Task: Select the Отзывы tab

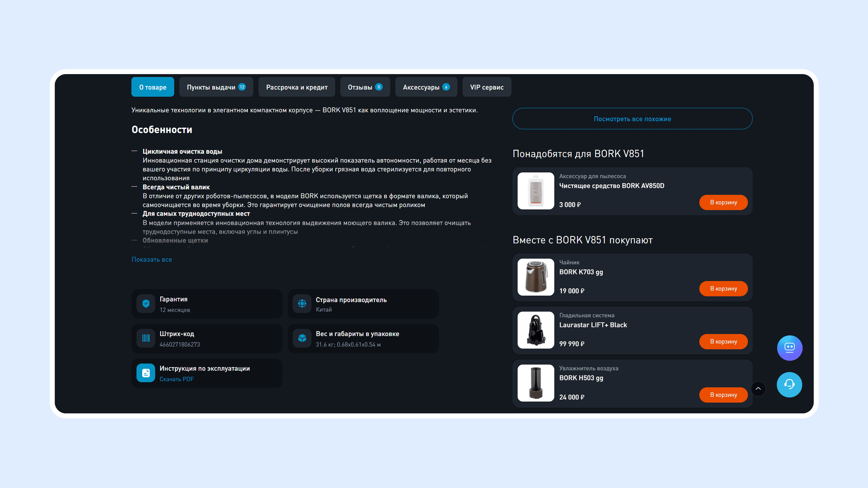Action: tap(365, 87)
